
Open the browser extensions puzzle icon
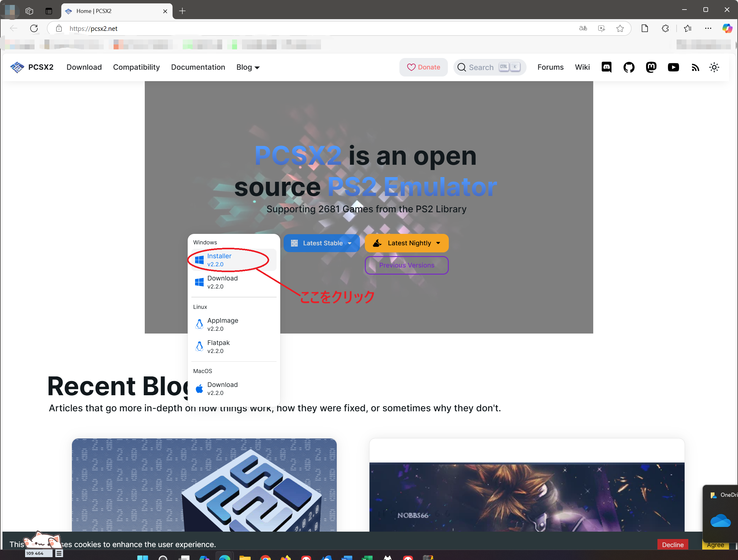[x=665, y=29]
